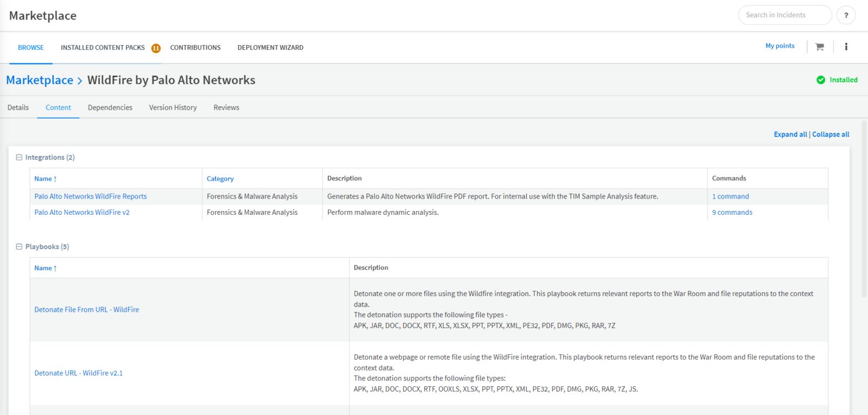
Task: Click Expand all link
Action: tap(790, 135)
